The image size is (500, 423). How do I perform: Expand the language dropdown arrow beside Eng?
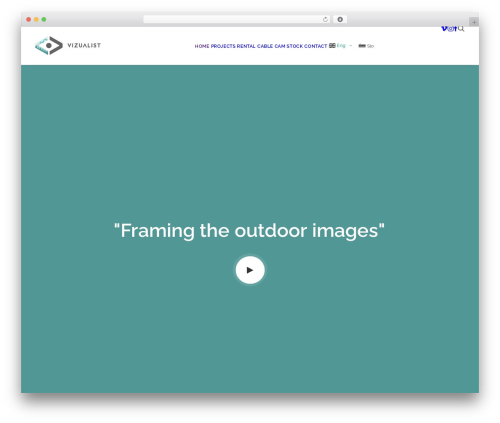tap(351, 46)
